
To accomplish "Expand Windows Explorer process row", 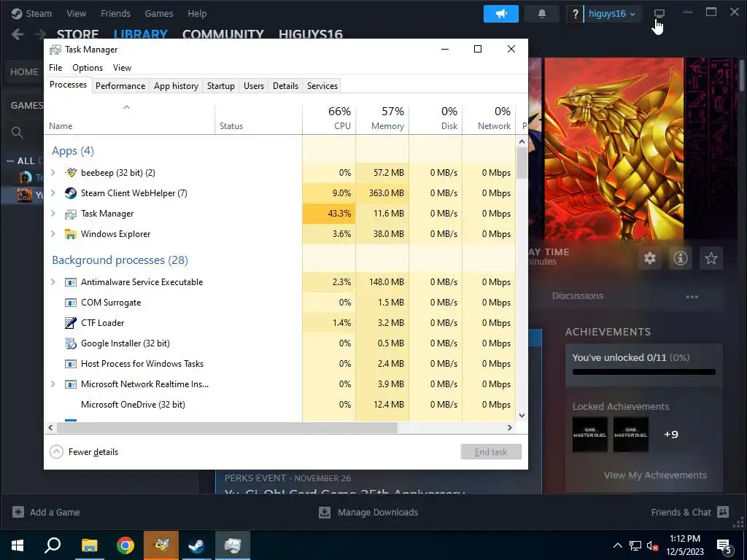I will click(x=53, y=234).
